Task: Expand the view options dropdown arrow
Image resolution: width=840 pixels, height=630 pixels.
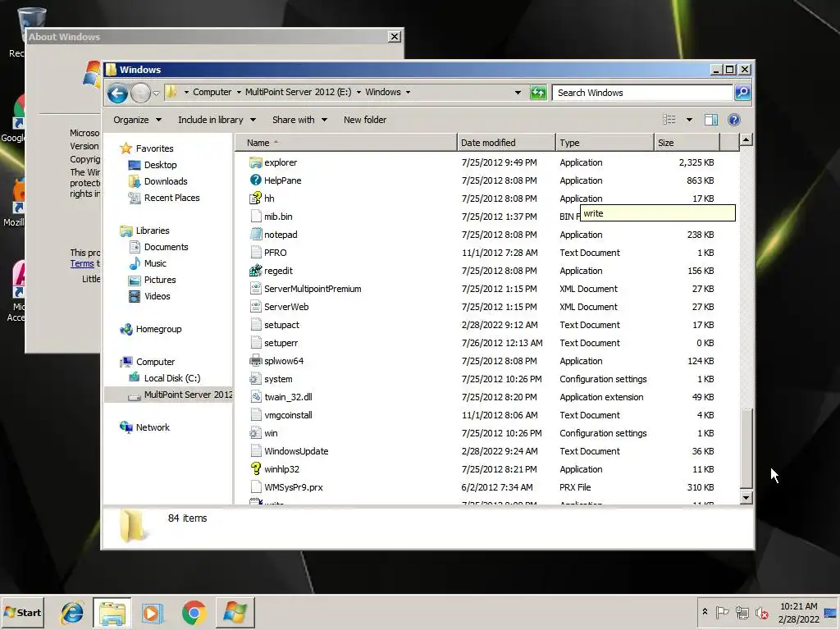Action: click(x=689, y=120)
